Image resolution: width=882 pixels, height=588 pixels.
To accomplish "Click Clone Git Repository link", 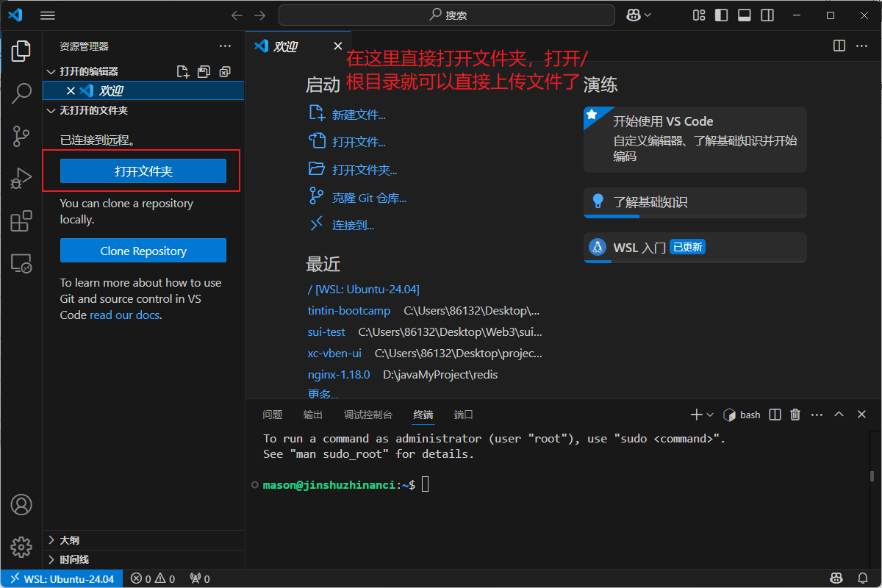I will pos(358,197).
